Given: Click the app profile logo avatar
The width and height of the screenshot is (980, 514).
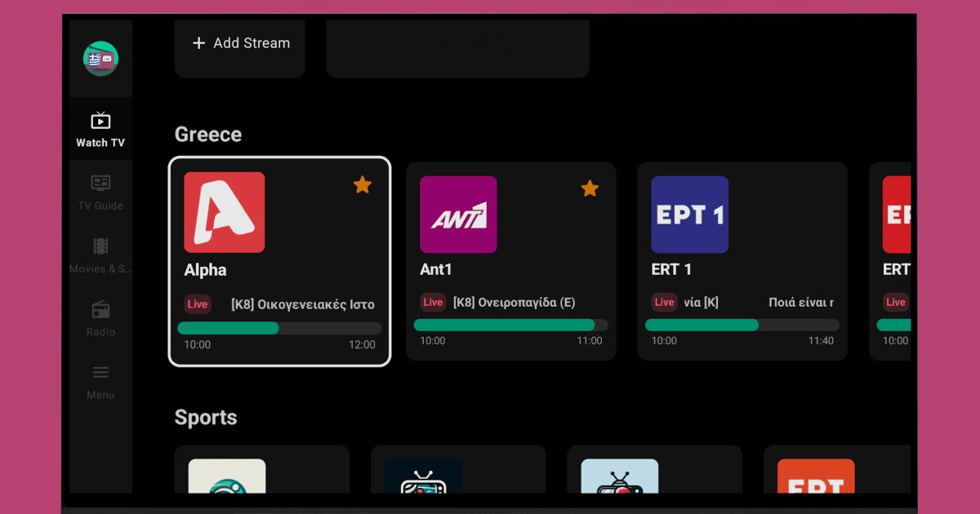Looking at the screenshot, I should tap(100, 59).
